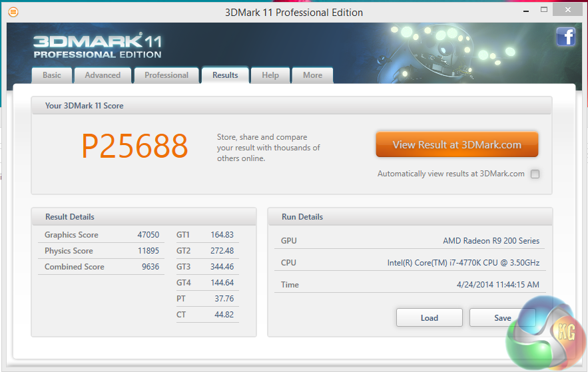Click the Graphics Score value 47050

point(148,235)
